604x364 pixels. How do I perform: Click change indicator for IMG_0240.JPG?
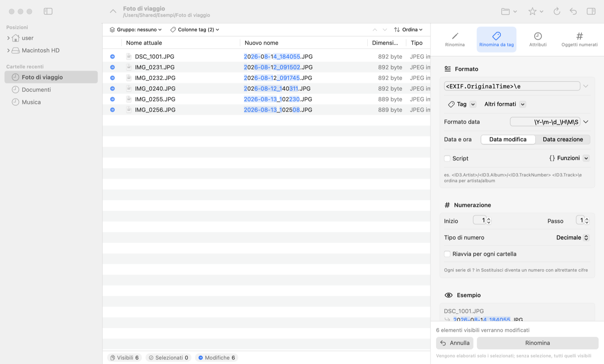pyautogui.click(x=112, y=88)
